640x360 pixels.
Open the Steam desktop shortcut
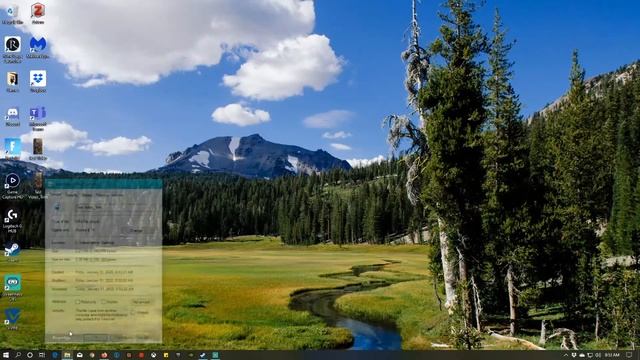click(x=12, y=251)
